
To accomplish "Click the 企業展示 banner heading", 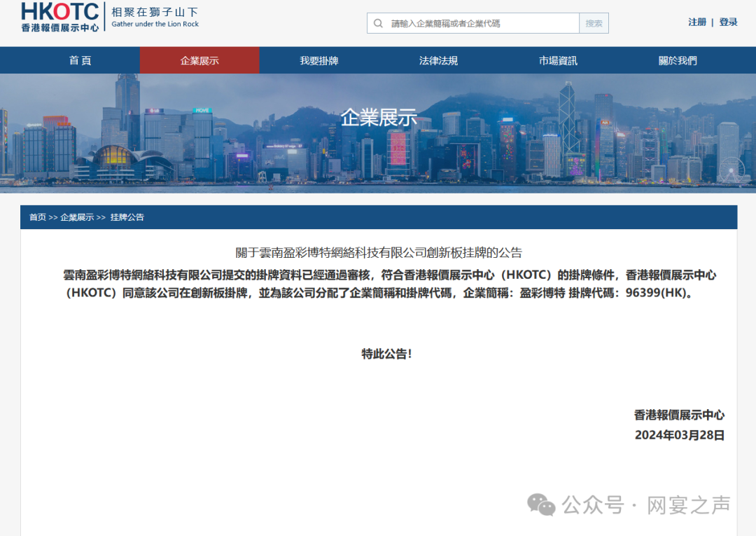I will coord(379,118).
